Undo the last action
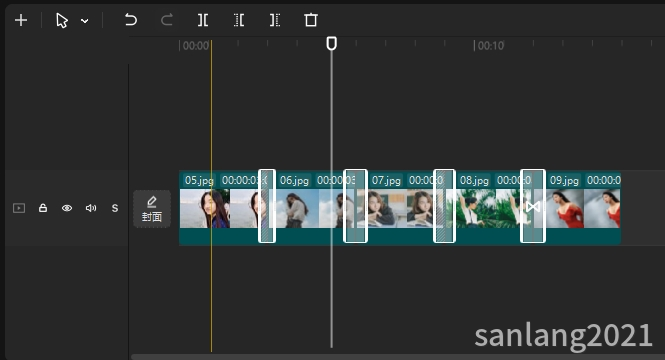 pos(131,20)
